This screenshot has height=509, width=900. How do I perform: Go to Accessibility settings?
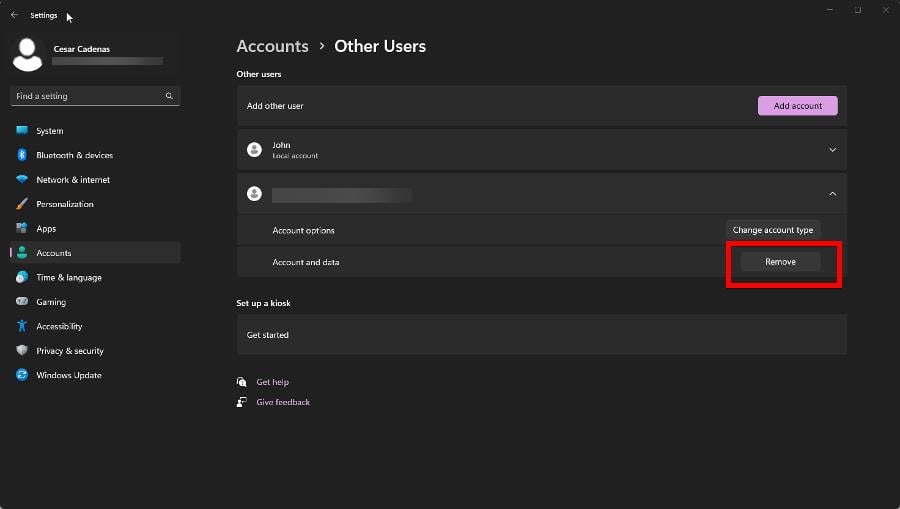[59, 327]
